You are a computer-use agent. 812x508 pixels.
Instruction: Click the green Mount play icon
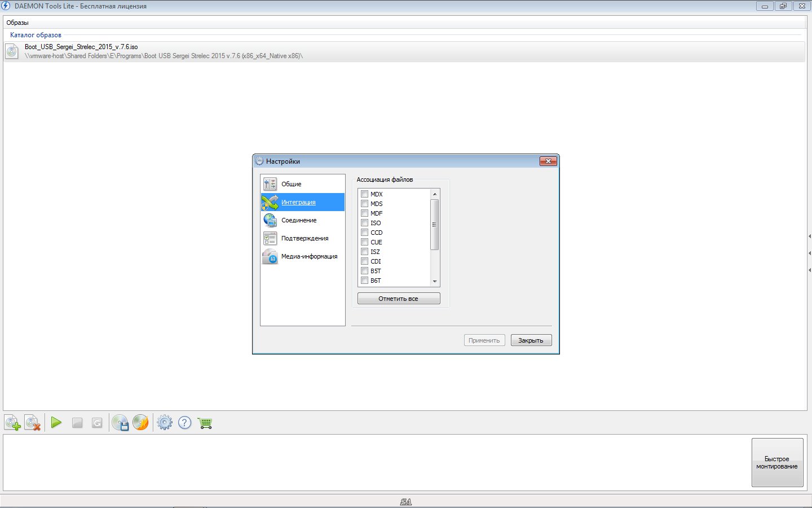point(56,422)
